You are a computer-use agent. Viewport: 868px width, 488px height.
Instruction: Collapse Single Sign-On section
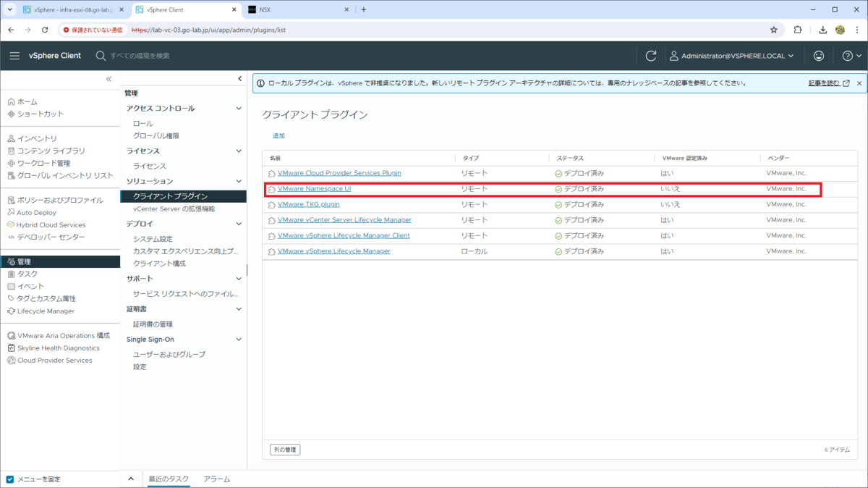pos(239,340)
